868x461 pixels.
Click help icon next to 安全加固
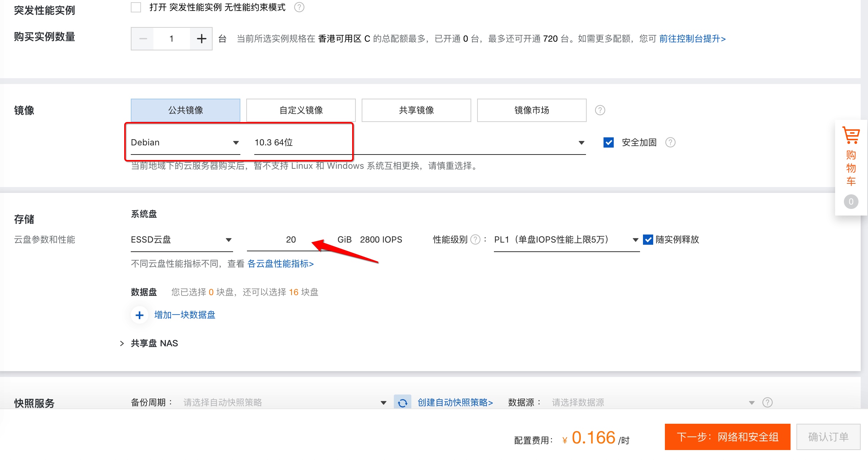[x=670, y=142]
